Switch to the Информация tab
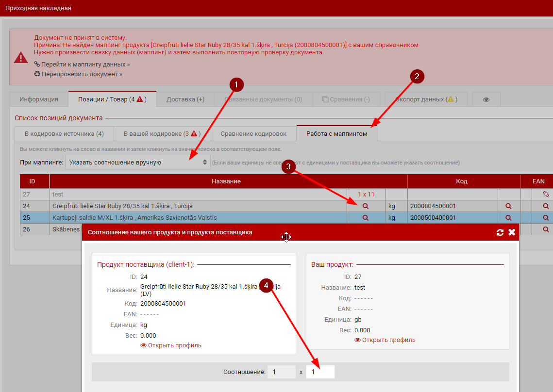This screenshot has height=392, width=553. (x=39, y=99)
